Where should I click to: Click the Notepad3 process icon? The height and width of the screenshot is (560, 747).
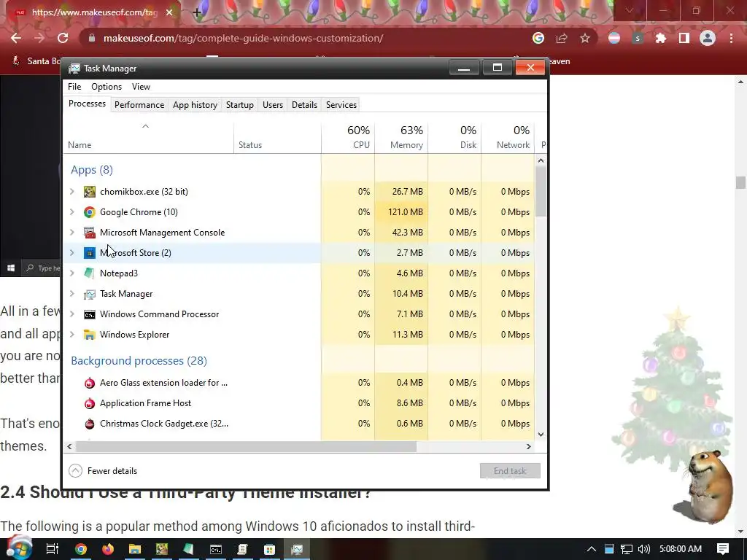(90, 273)
